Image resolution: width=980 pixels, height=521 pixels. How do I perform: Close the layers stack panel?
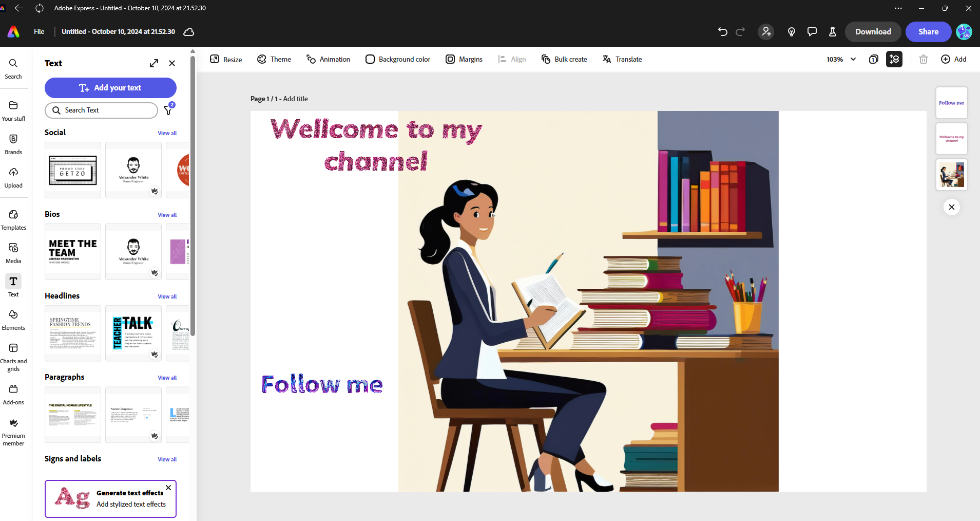coord(952,207)
